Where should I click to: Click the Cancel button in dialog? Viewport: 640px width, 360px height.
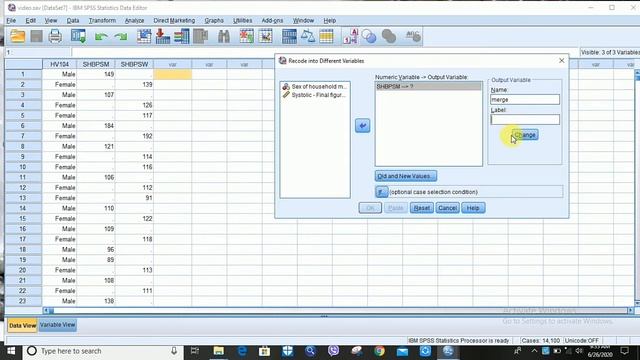tap(447, 208)
